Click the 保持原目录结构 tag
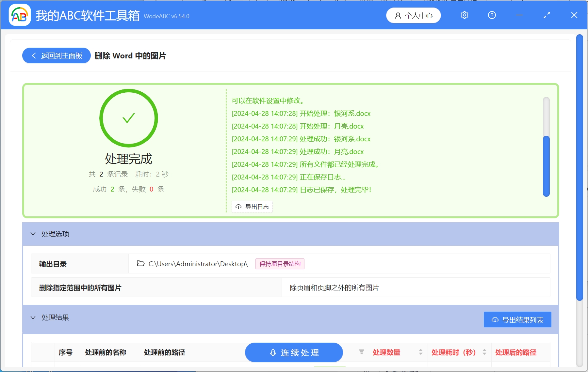This screenshot has width=588, height=372. 280,264
